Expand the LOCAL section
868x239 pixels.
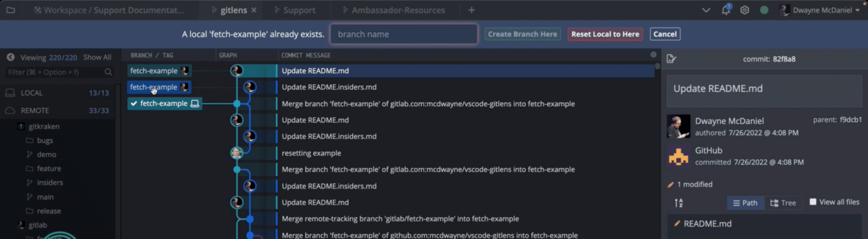click(x=58, y=93)
